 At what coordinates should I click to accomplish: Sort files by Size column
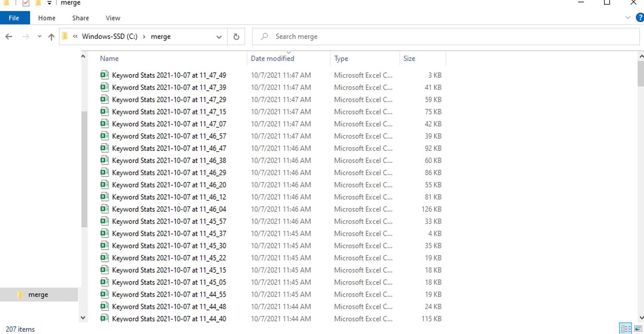pyautogui.click(x=409, y=58)
